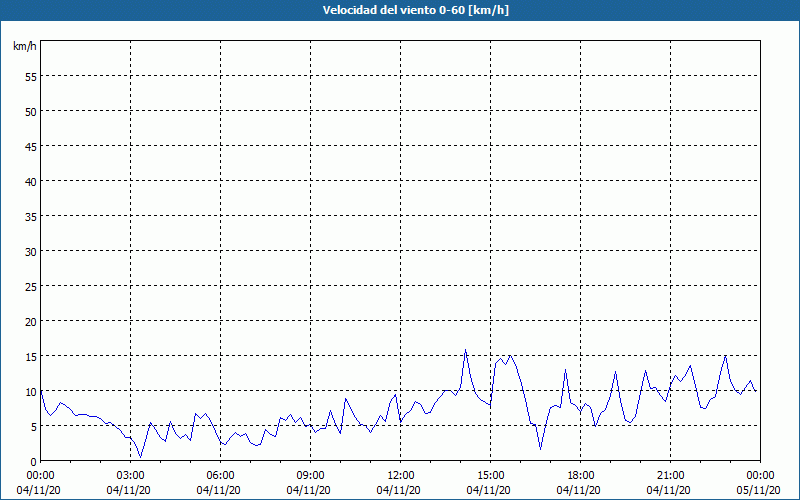This screenshot has width=800, height=500.
Task: Select the 5 value on the y-axis
Action: [x=34, y=427]
